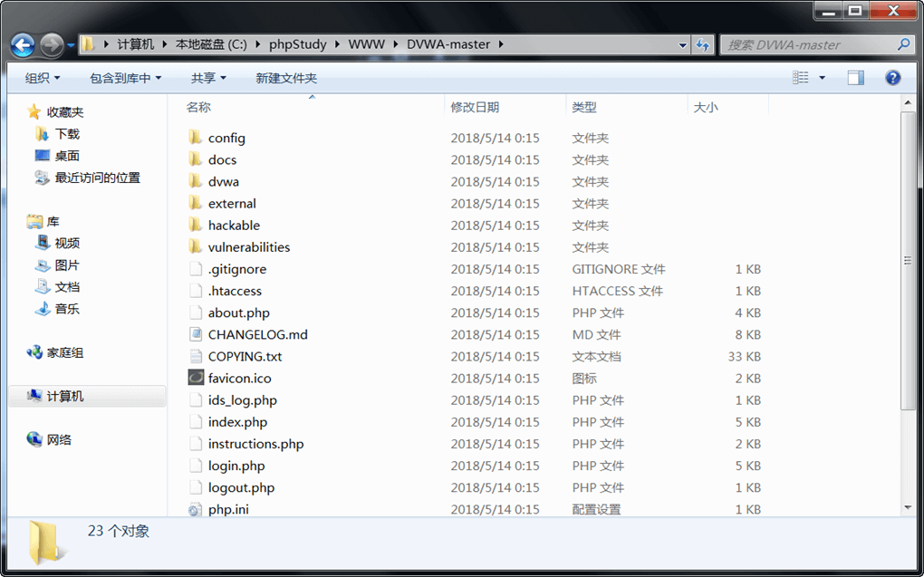
Task: Click the CHANGELOG.md file icon
Action: pyautogui.click(x=196, y=334)
